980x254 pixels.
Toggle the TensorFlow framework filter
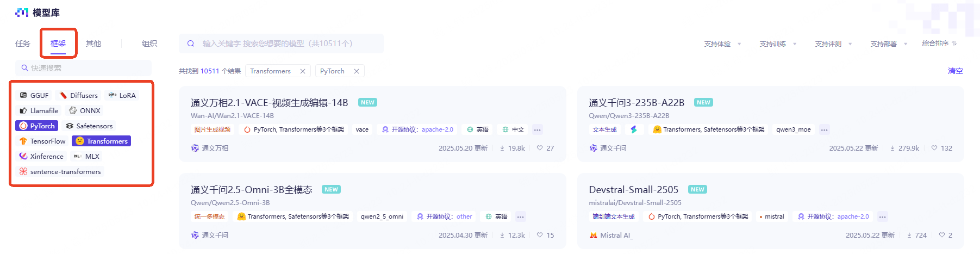coord(42,141)
